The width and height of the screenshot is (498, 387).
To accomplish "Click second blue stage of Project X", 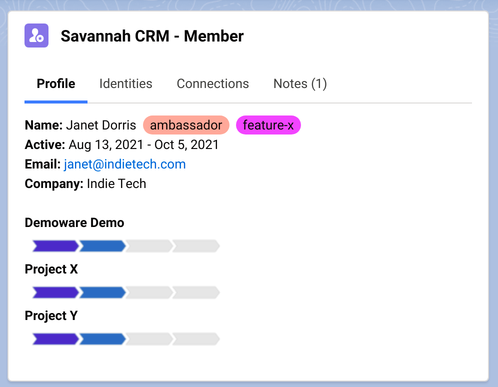I will coord(102,293).
